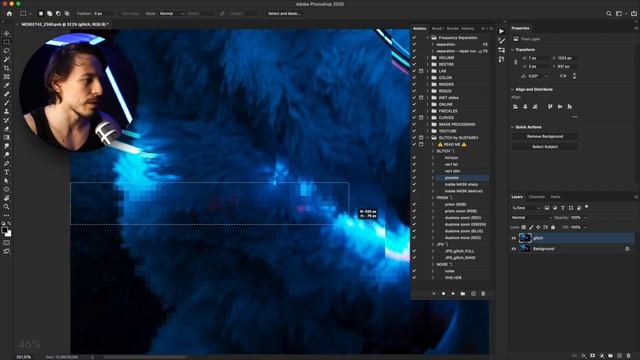Click the search icon at top right
Viewport: 640px width, 360px height.
point(609,13)
